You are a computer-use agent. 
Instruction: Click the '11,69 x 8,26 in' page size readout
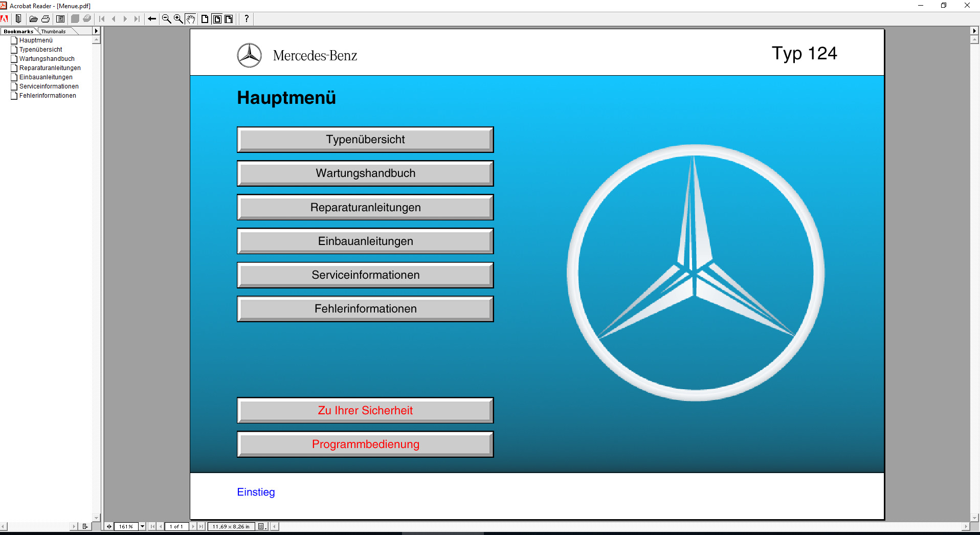pos(231,526)
